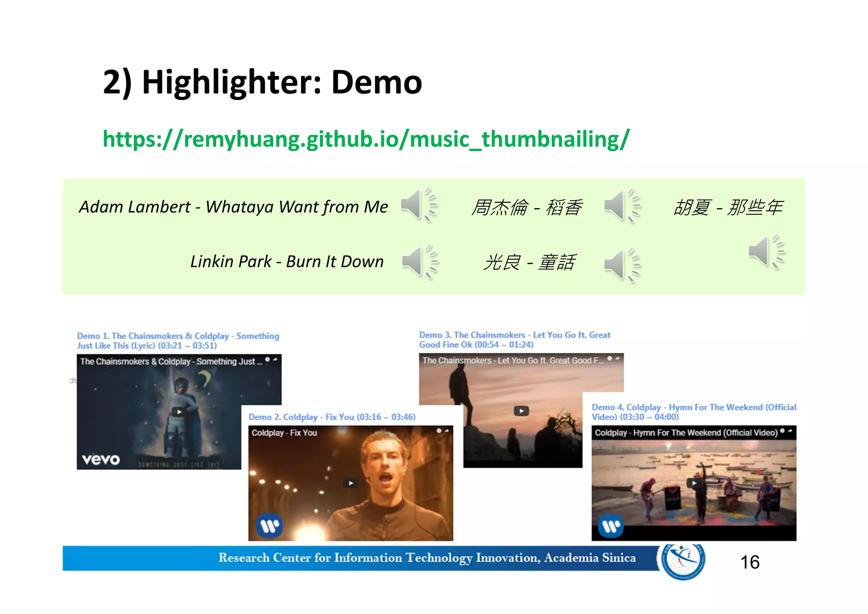868x614 pixels.
Task: Click 'Linkin Park - Burn It Down' text
Action: (287, 262)
